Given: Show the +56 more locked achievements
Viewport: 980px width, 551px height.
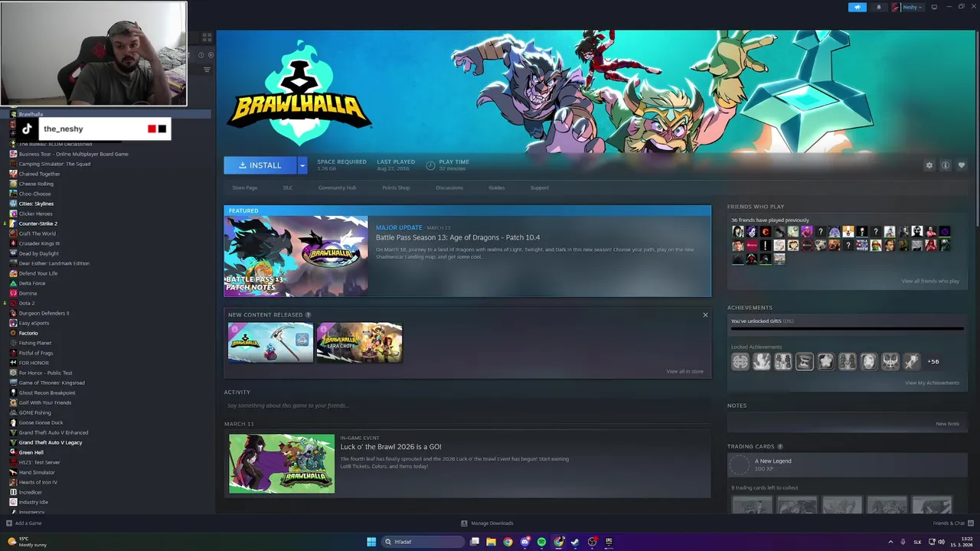Looking at the screenshot, I should click(x=933, y=361).
